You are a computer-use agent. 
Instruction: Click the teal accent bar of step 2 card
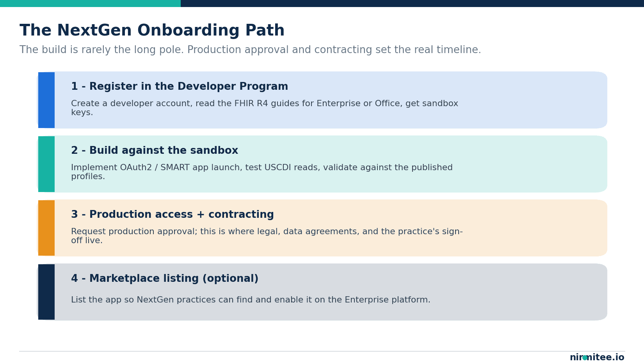tap(46, 164)
